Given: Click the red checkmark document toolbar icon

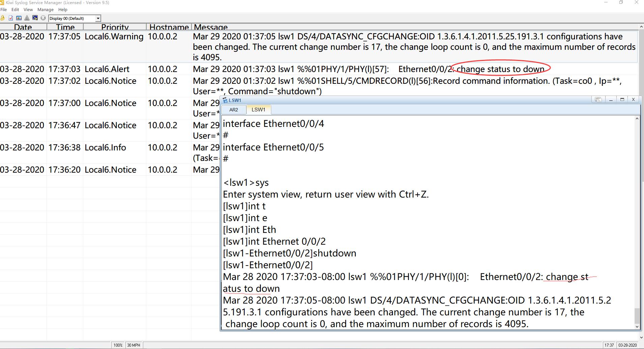Looking at the screenshot, I should [x=11, y=18].
